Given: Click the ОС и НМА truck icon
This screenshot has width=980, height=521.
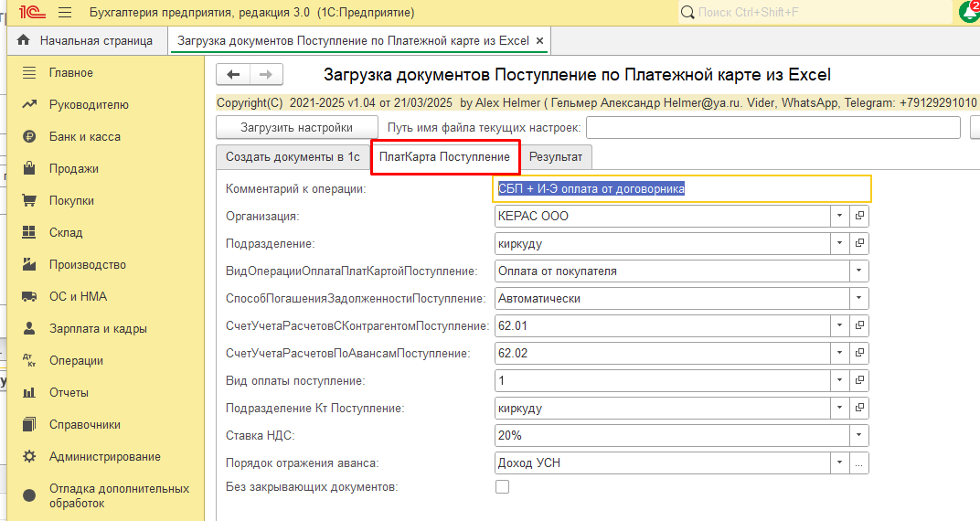Looking at the screenshot, I should point(29,297).
